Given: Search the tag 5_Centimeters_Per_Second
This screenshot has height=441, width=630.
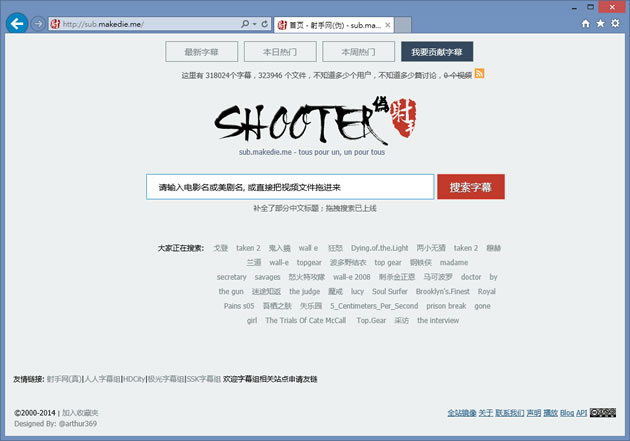Looking at the screenshot, I should [x=374, y=306].
